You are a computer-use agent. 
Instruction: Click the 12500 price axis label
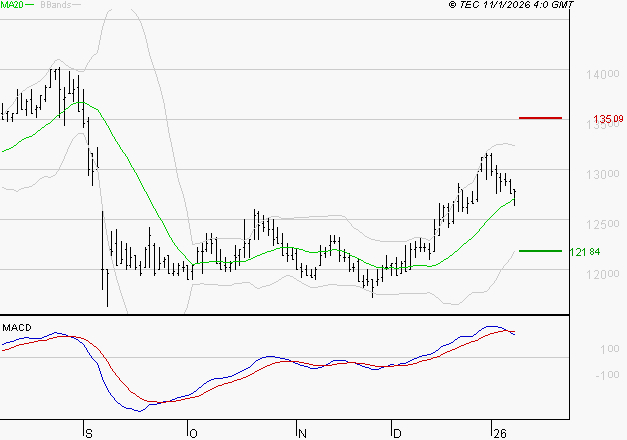603,224
